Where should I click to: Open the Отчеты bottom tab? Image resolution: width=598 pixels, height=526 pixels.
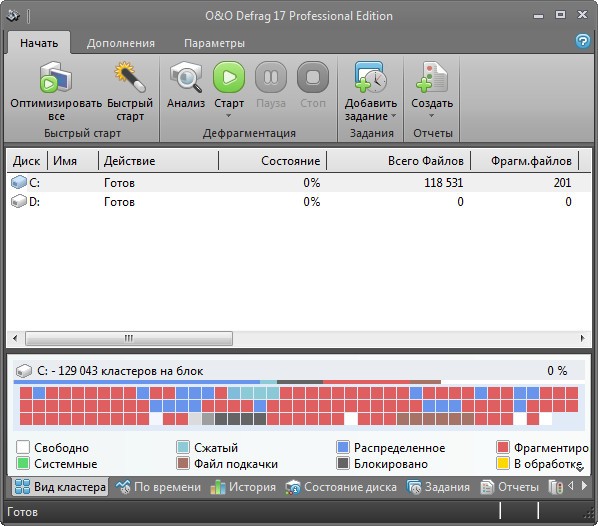(509, 487)
